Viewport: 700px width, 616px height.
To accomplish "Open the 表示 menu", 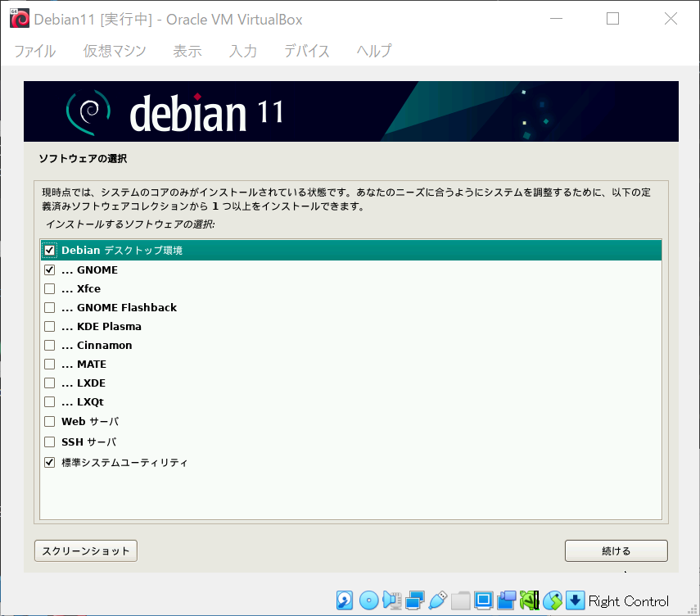I will point(187,51).
